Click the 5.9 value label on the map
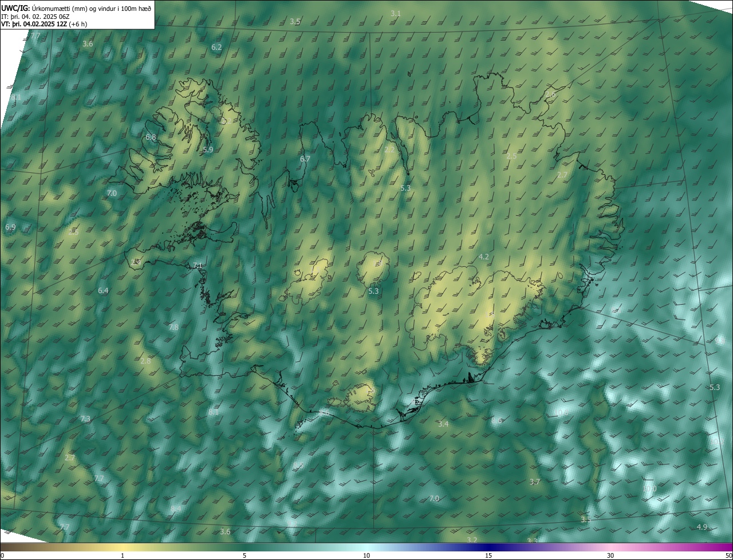733x560 pixels. click(208, 149)
